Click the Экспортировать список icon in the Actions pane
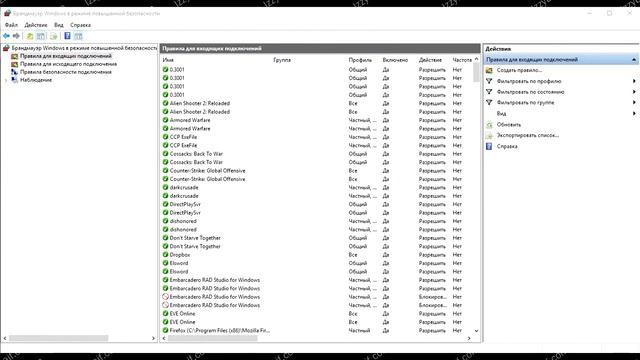 [x=489, y=135]
